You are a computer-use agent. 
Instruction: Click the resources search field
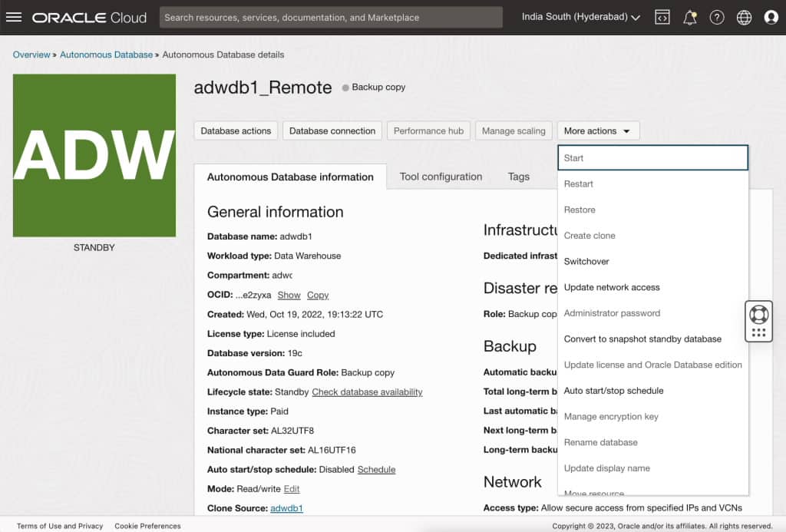pyautogui.click(x=330, y=16)
